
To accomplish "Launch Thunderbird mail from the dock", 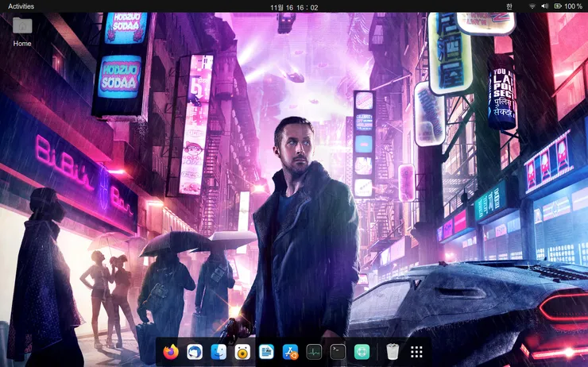I will pos(195,352).
